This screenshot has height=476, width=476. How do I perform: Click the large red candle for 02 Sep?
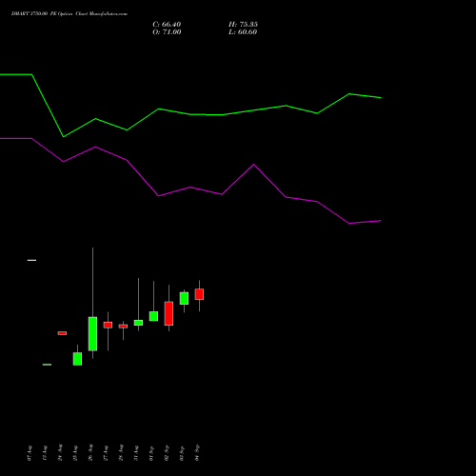(169, 313)
